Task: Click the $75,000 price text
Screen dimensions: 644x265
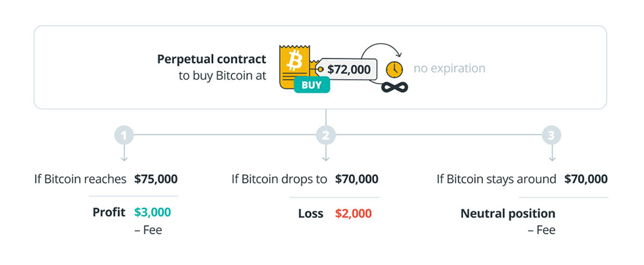Action: [156, 179]
